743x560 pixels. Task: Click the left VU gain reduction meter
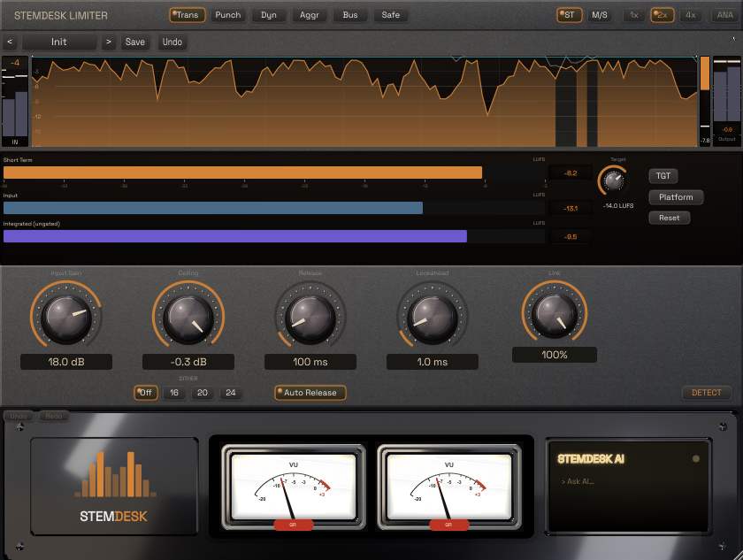click(x=294, y=486)
